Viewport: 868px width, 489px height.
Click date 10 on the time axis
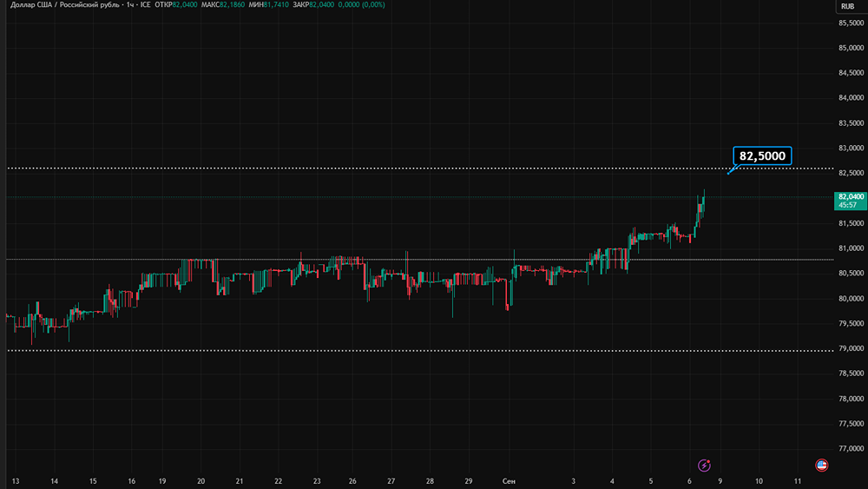pyautogui.click(x=759, y=481)
